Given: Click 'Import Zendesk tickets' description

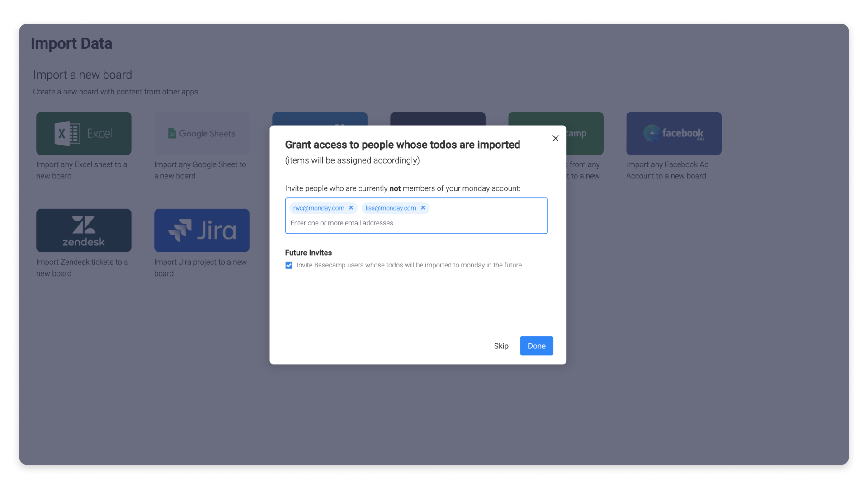Looking at the screenshot, I should (x=82, y=267).
